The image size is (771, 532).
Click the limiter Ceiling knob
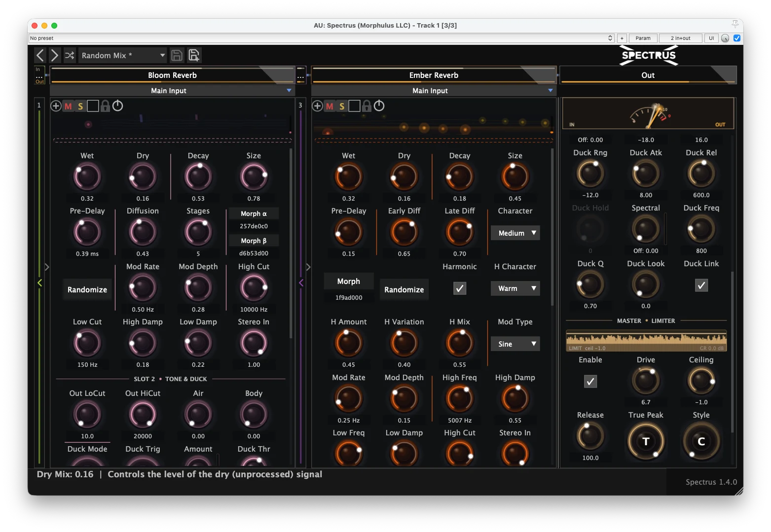pyautogui.click(x=701, y=381)
